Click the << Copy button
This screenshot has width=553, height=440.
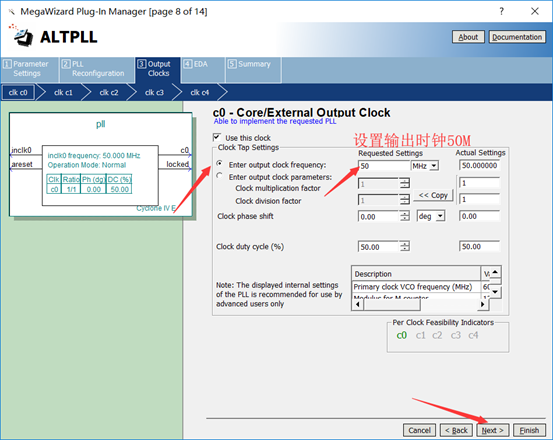pos(433,195)
